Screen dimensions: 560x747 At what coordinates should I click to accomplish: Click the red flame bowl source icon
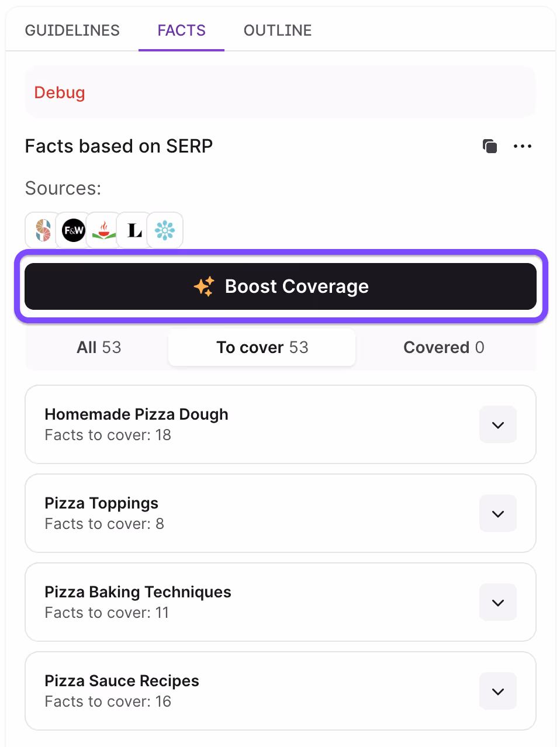[104, 230]
